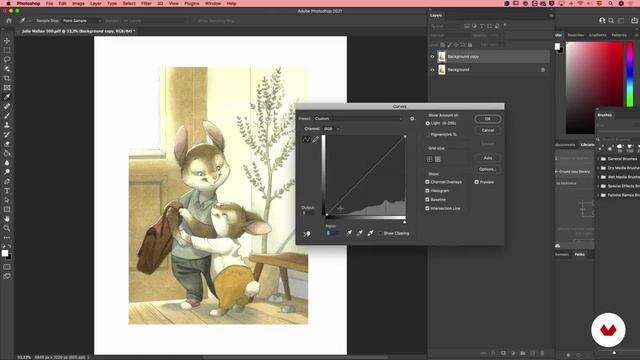The height and width of the screenshot is (360, 640).
Task: Pick the black point eyedropper in Curves
Action: click(349, 233)
